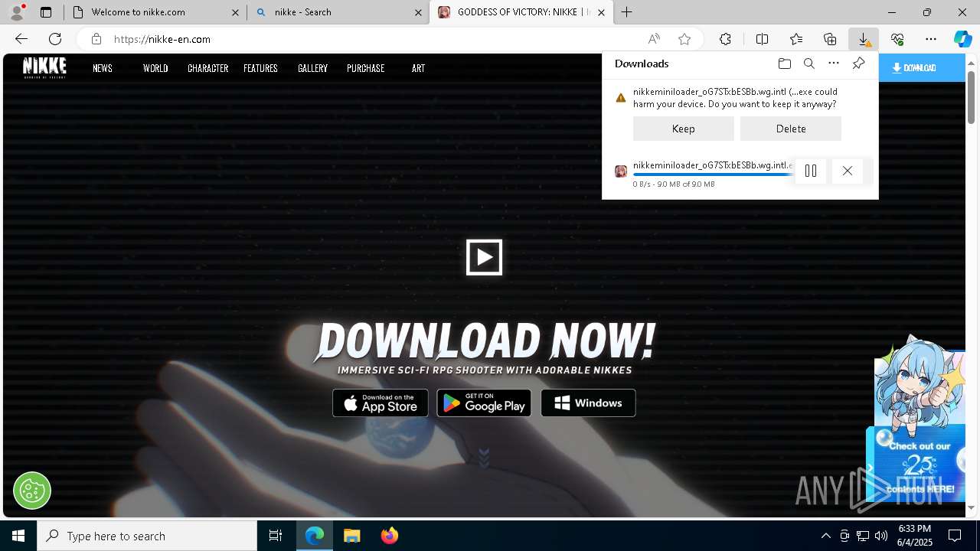Open FEATURES in the site menu
Viewport: 980px width, 551px height.
pyautogui.click(x=260, y=68)
